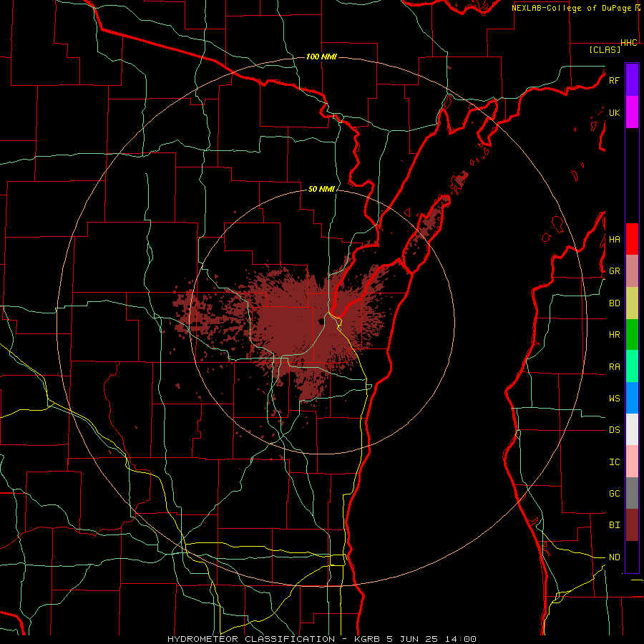Click the gray GC legend swatch
Screen dimensions: 644x644
coord(632,493)
